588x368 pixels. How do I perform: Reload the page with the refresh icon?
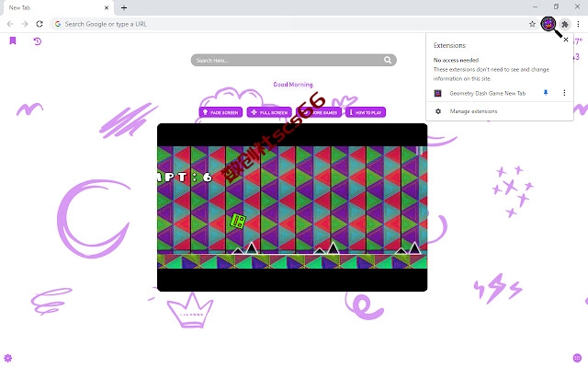pos(40,24)
